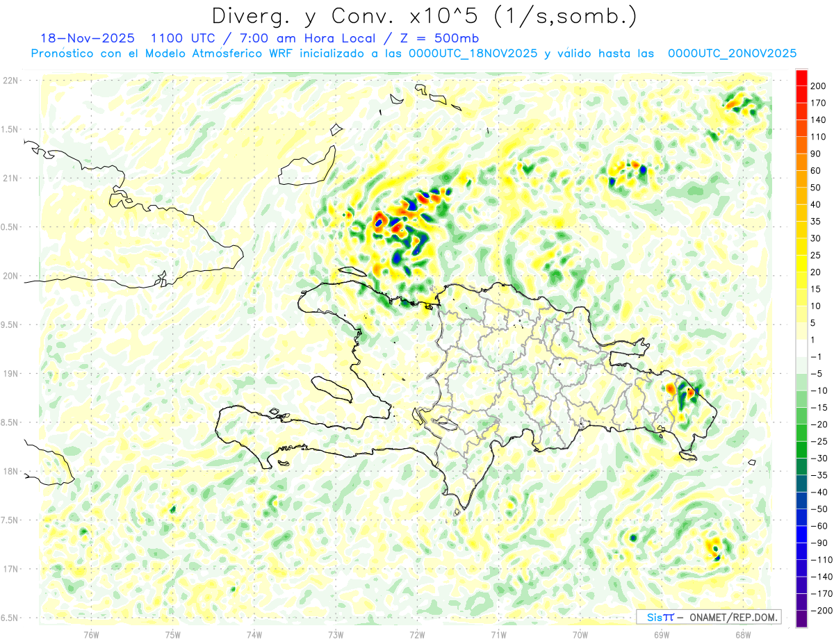Click the '75W' longitude label
Viewport: 834px width, 644px height.
(173, 634)
